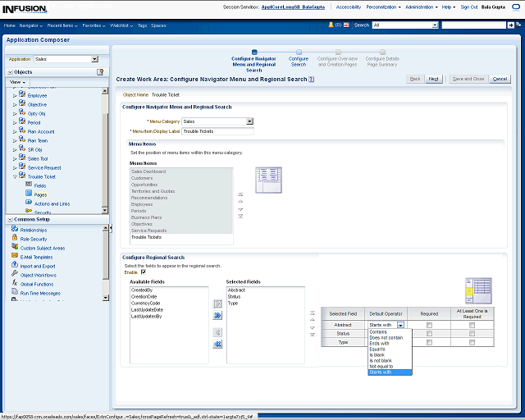Click the Relationships icon in Common Setup
Image resolution: width=525 pixels, height=420 pixels.
point(15,231)
